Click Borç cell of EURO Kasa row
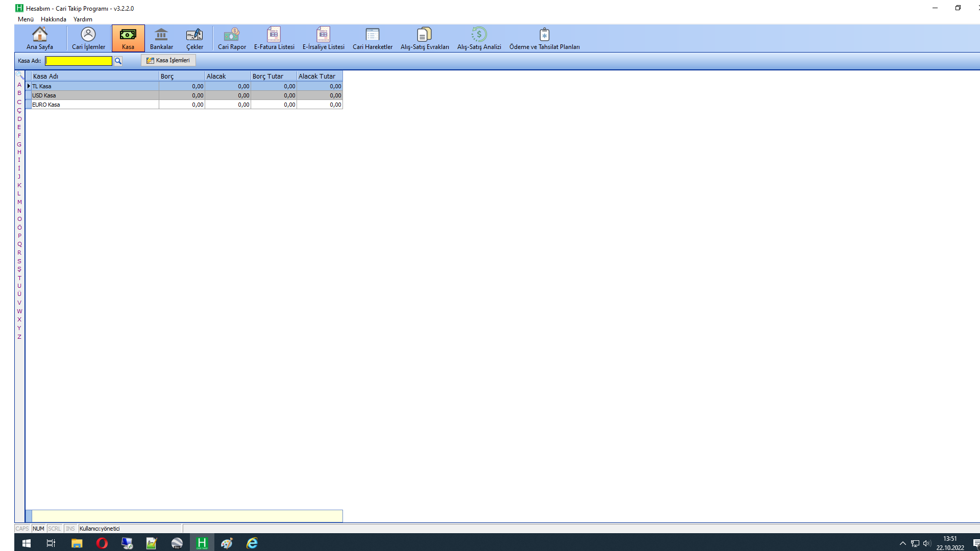This screenshot has height=551, width=980. (182, 105)
